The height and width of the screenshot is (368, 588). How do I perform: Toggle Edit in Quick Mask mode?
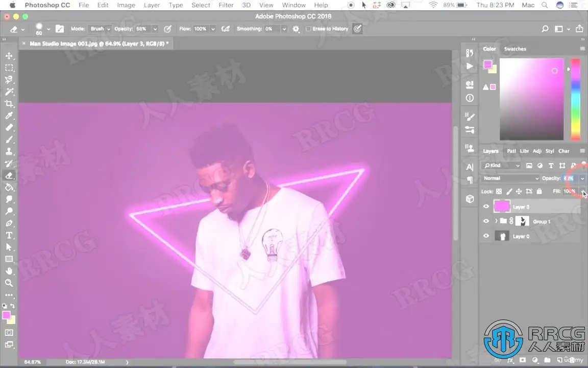(x=9, y=333)
